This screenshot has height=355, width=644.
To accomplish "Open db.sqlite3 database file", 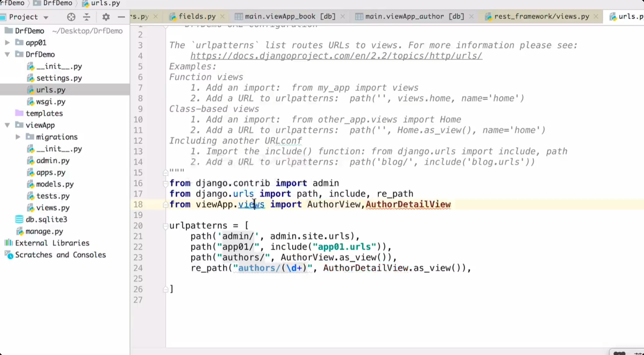I will pyautogui.click(x=46, y=220).
